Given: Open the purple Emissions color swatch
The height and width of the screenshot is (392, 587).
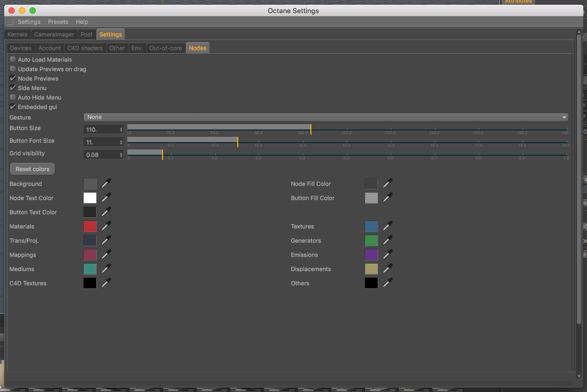Looking at the screenshot, I should point(371,255).
